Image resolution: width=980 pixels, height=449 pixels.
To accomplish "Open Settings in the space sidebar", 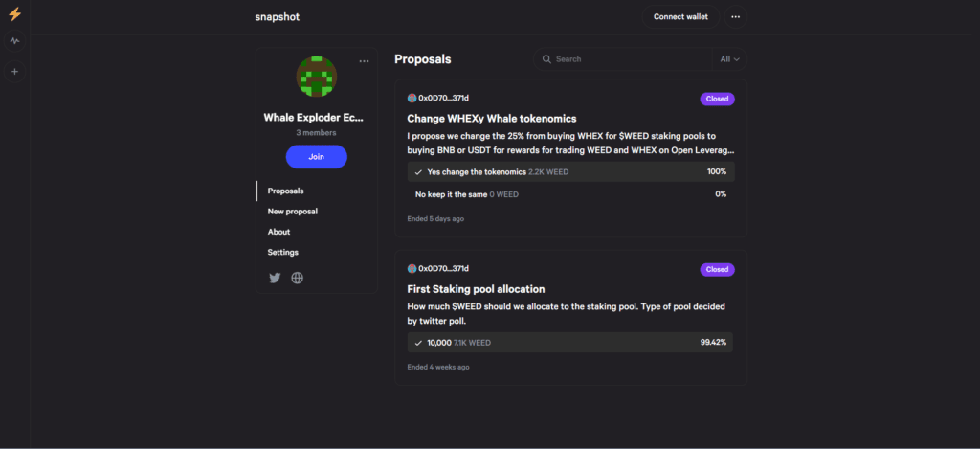I will pos(283,252).
